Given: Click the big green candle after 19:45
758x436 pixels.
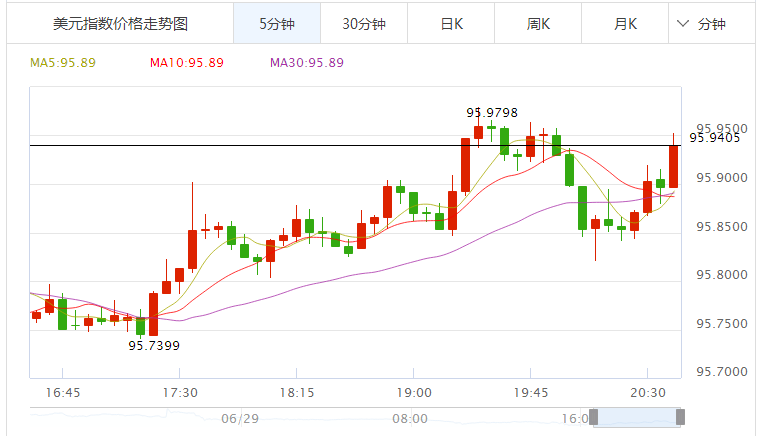Looking at the screenshot, I should (x=582, y=208).
